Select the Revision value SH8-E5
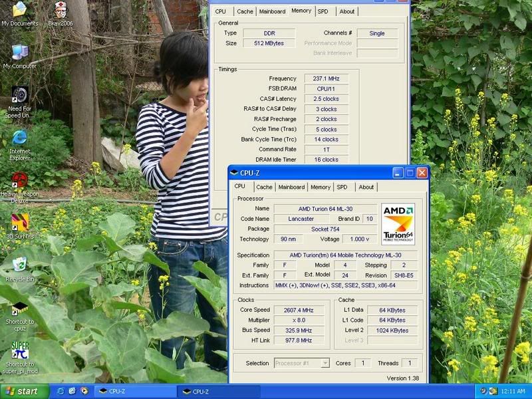The width and height of the screenshot is (532, 399). tap(404, 275)
